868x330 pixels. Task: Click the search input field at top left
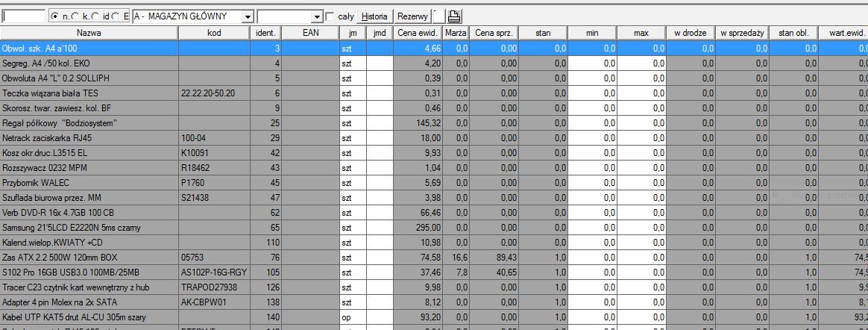pyautogui.click(x=23, y=16)
